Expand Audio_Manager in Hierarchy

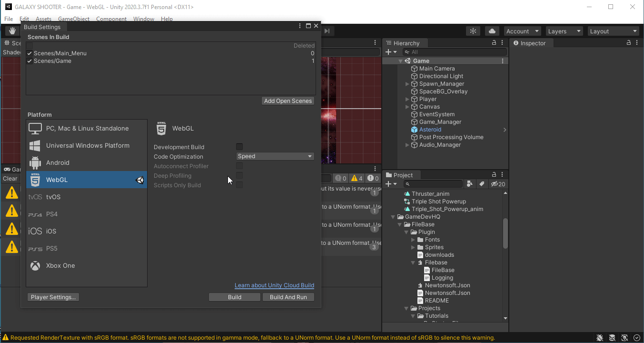[407, 145]
